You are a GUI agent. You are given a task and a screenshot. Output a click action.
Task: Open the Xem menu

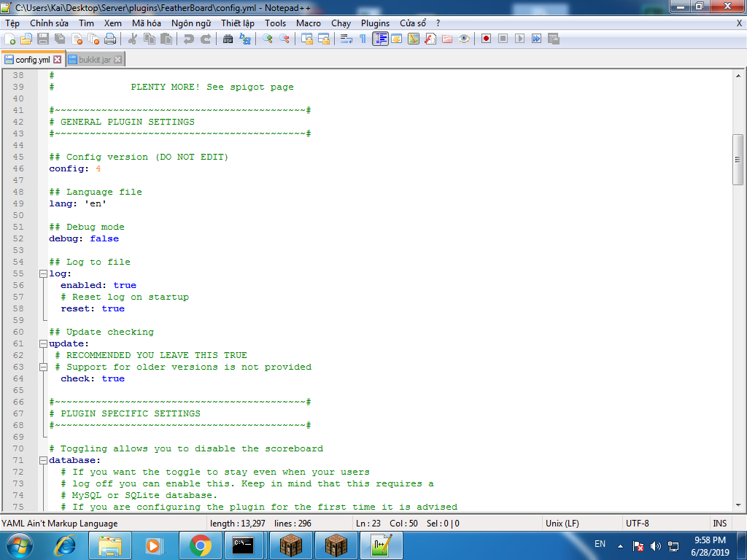coord(113,23)
